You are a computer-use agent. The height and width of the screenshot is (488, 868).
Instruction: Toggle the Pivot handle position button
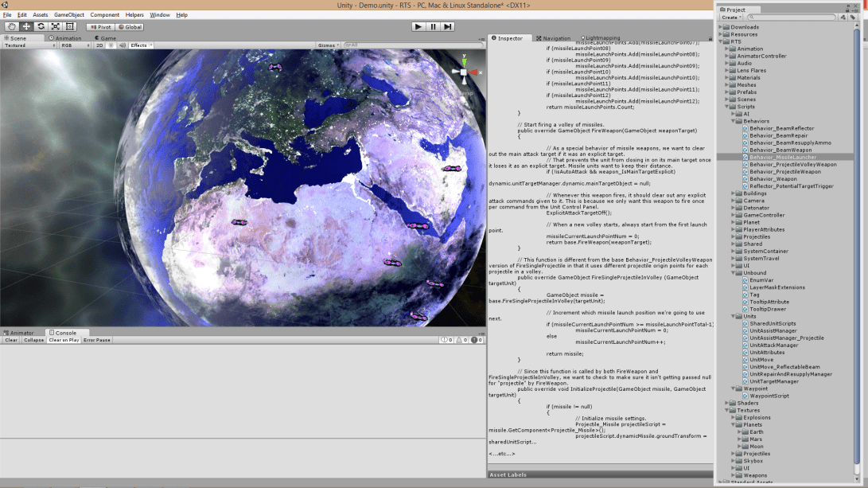coord(100,26)
